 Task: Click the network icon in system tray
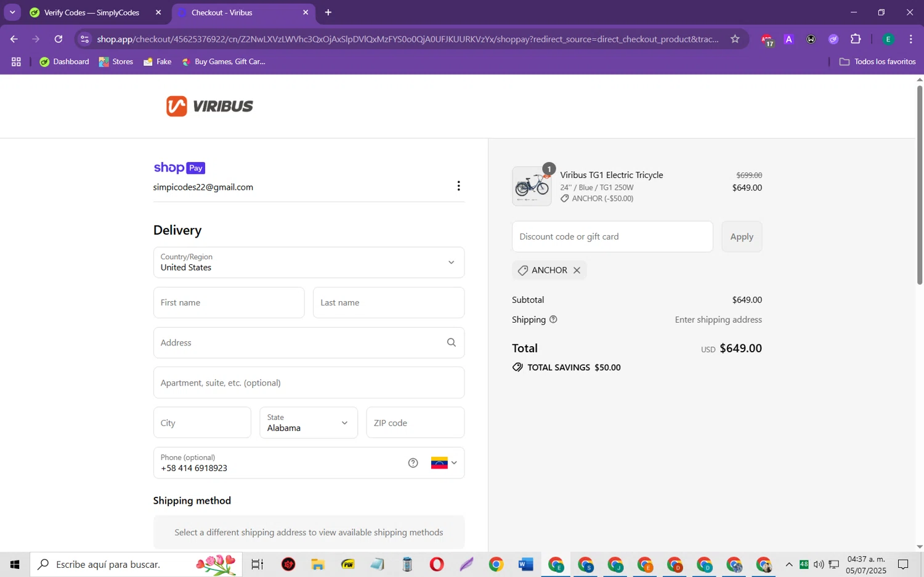click(x=834, y=564)
